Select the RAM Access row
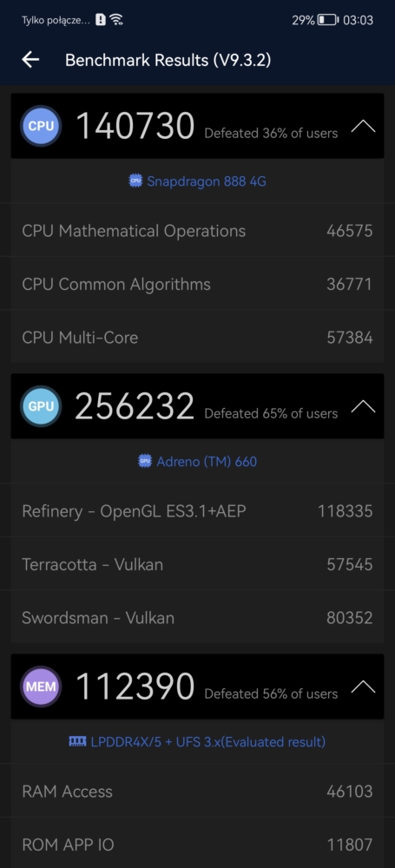 click(197, 791)
